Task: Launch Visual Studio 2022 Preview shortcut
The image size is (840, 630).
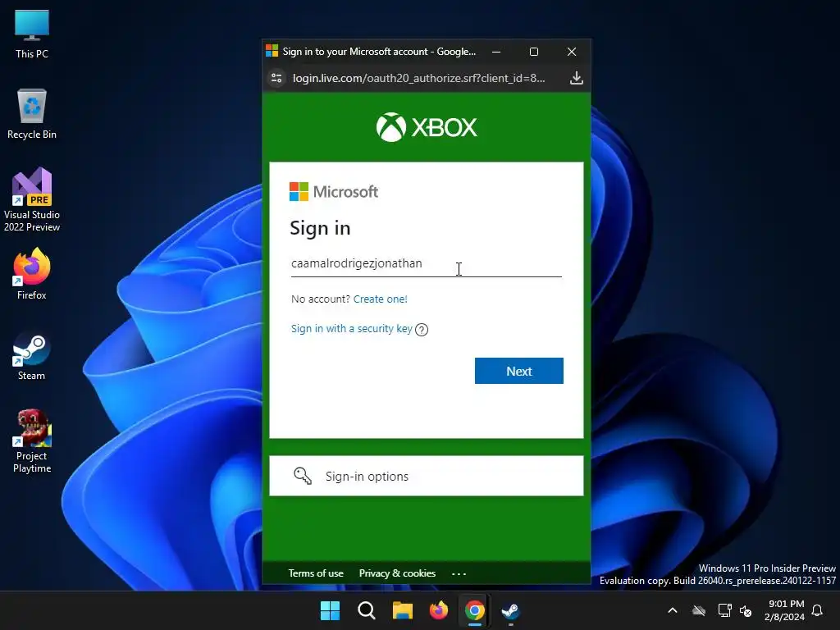Action: 32,200
